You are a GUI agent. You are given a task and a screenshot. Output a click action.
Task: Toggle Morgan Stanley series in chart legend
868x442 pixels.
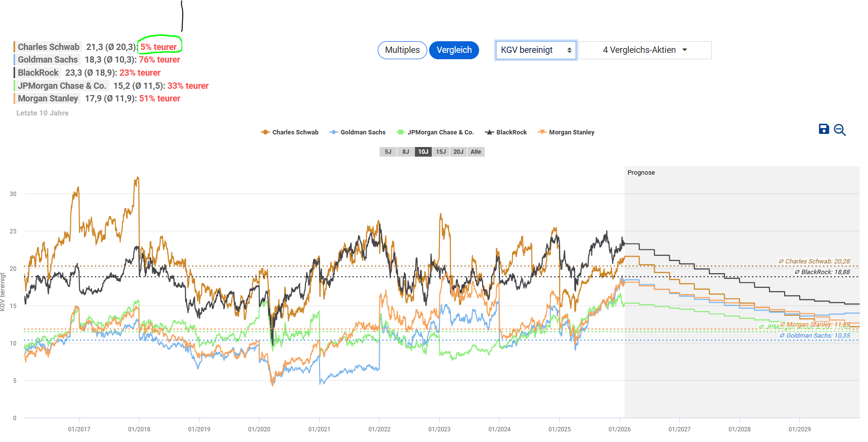566,132
